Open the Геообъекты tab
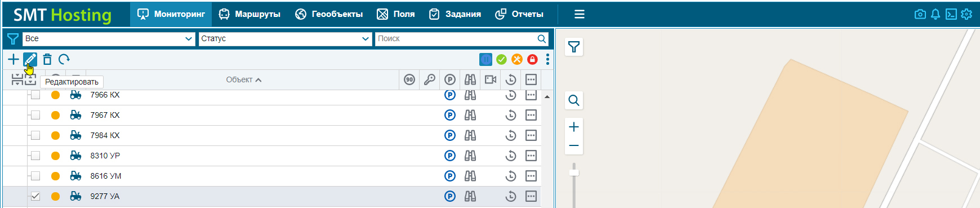 coord(329,14)
